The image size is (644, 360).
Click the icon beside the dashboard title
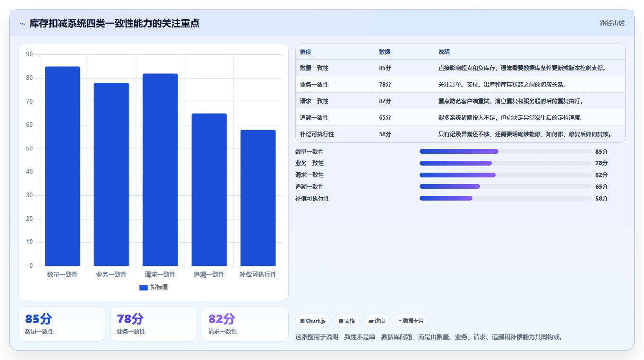22,24
